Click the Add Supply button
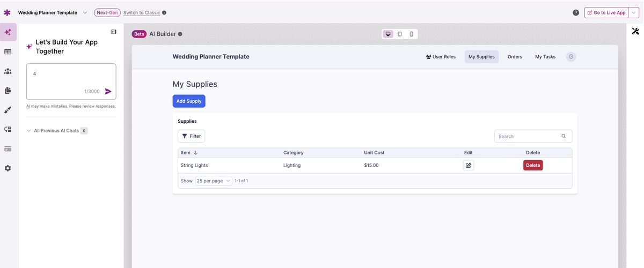 click(189, 101)
